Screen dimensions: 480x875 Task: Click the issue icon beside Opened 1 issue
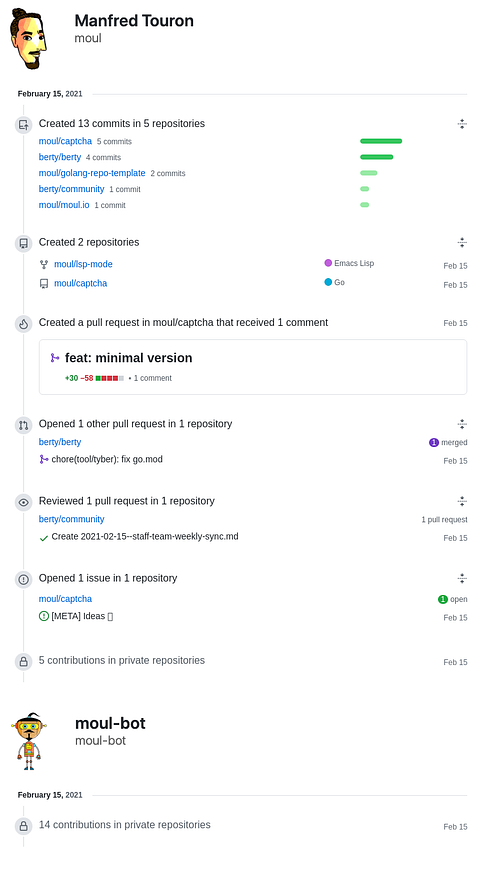coord(23,579)
